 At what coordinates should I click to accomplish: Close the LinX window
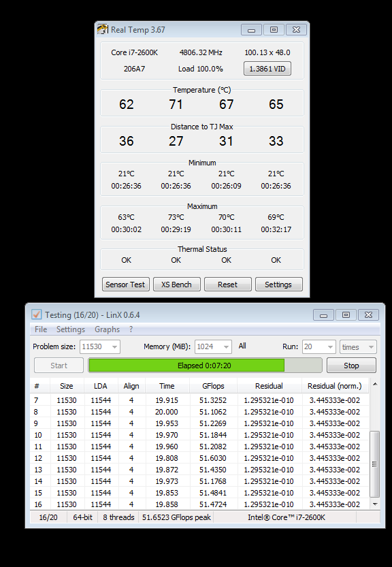[368, 314]
